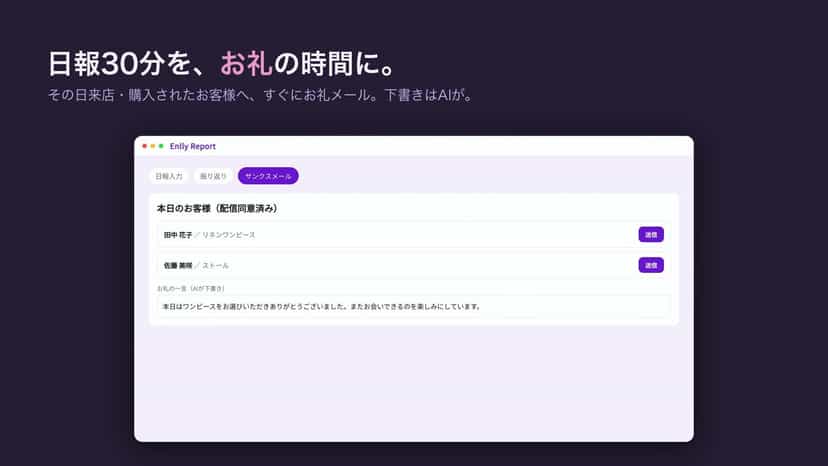Click the subtitle beginning その日来店・購入
This screenshot has height=466, width=828.
(x=261, y=95)
